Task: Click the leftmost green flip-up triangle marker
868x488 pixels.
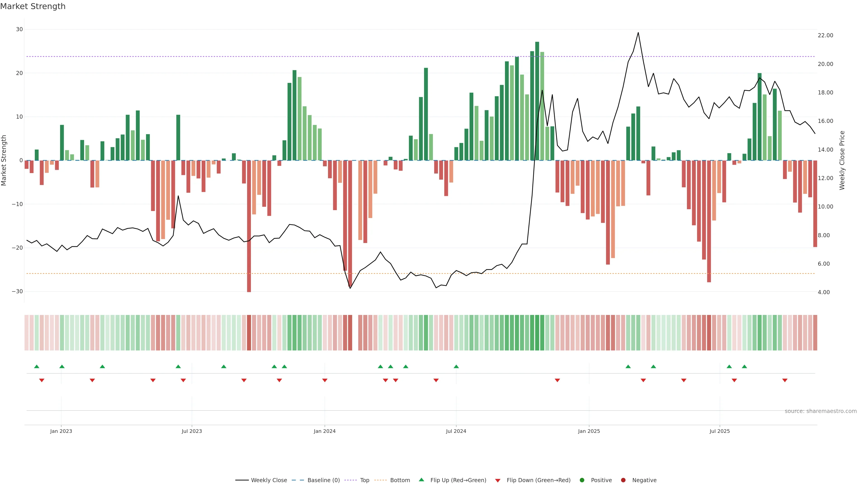Action: [37, 366]
